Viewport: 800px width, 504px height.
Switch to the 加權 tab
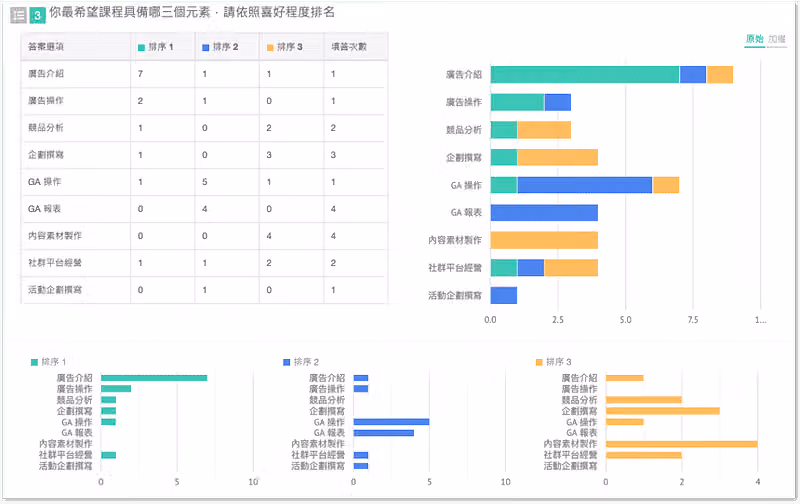[777, 39]
